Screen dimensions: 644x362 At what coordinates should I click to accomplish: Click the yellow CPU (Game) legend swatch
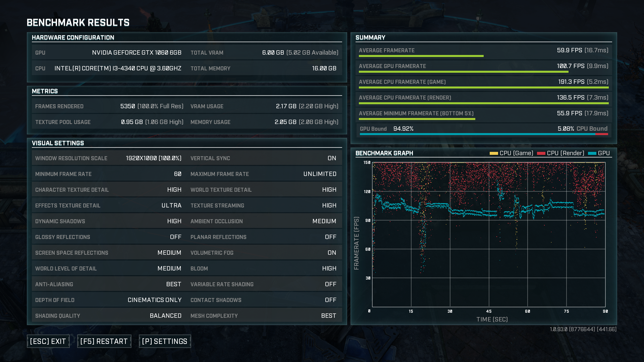click(493, 154)
